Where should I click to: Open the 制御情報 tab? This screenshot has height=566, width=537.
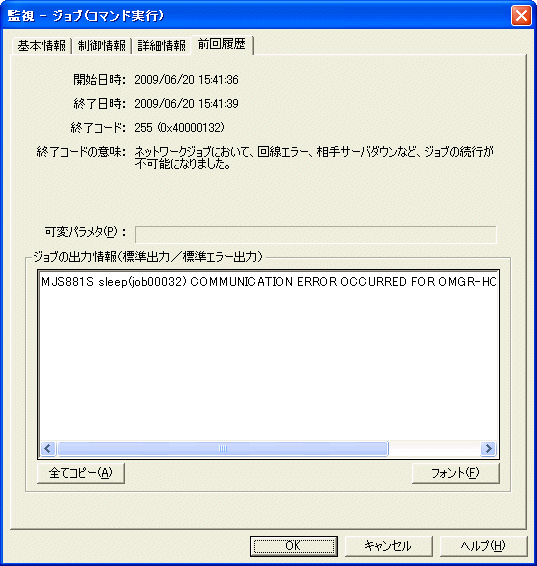click(102, 46)
